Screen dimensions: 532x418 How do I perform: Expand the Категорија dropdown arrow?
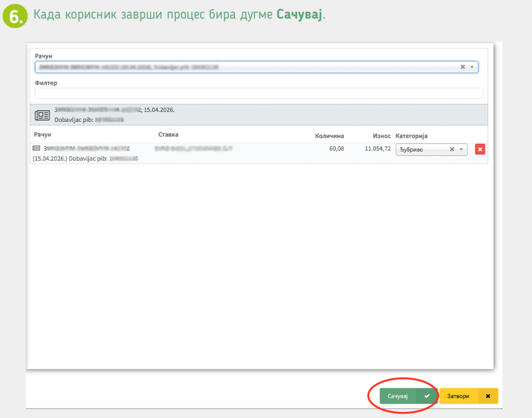[461, 149]
